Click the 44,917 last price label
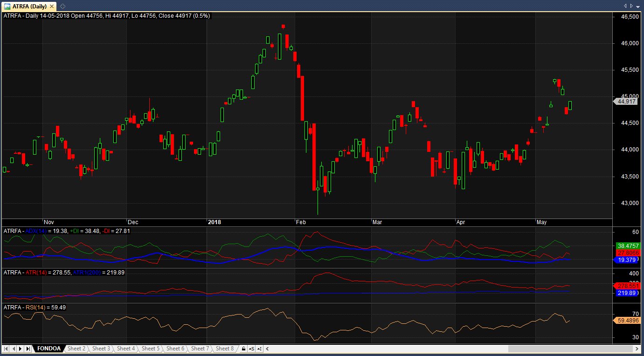 626,101
